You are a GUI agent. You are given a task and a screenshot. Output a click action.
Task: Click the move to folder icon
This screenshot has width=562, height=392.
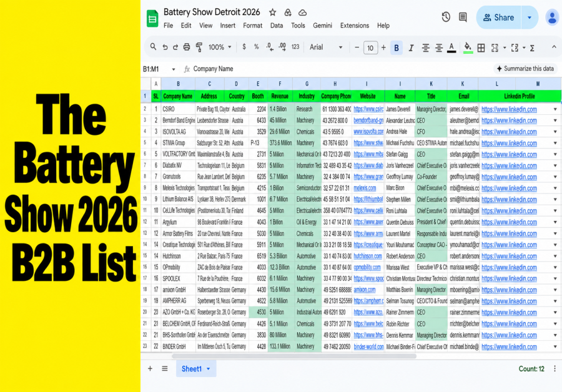click(287, 12)
